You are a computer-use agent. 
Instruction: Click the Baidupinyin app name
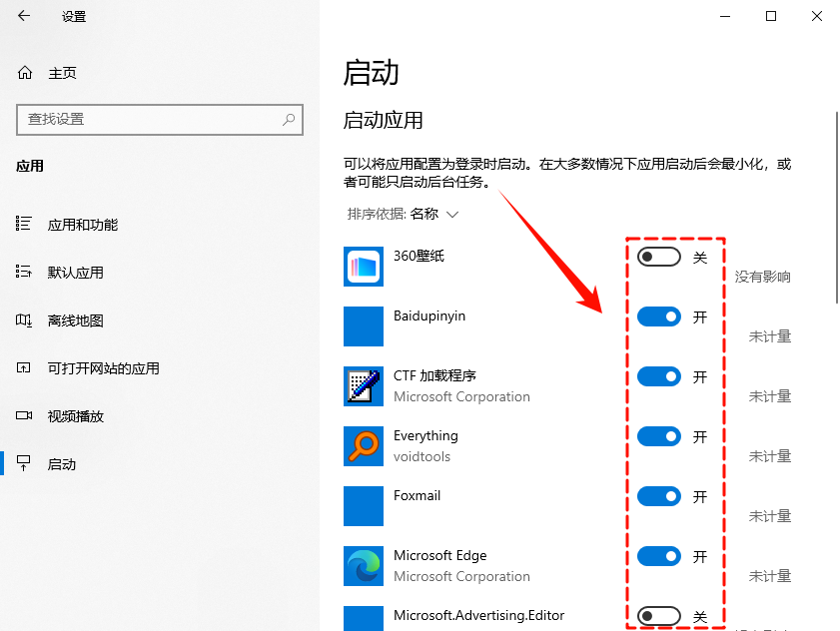click(x=429, y=316)
